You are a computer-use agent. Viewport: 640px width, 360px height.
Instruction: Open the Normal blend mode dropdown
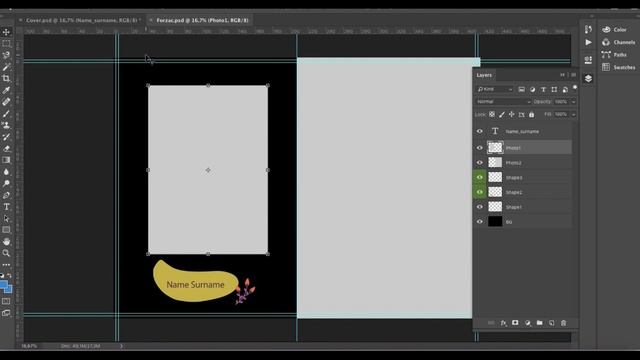tap(503, 102)
